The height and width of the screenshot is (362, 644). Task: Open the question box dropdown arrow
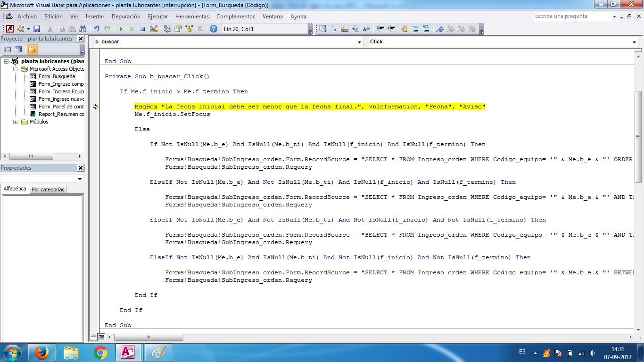pyautogui.click(x=614, y=16)
